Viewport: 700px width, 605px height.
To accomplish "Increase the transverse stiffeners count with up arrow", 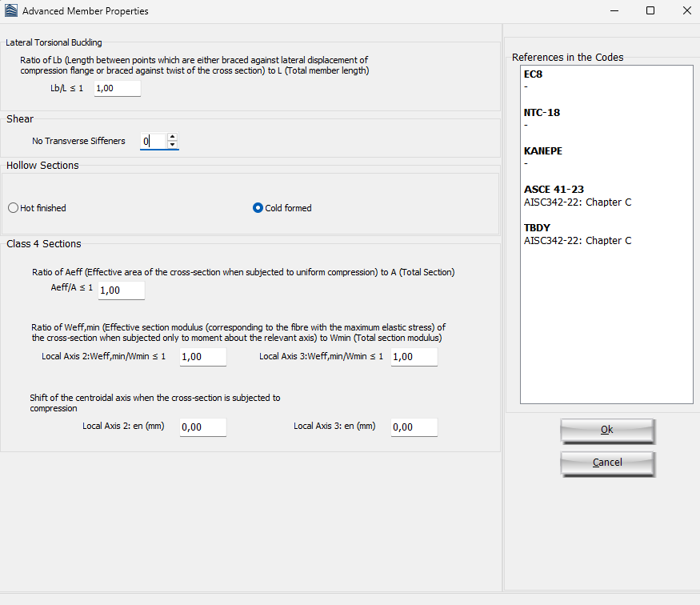I will tap(172, 137).
